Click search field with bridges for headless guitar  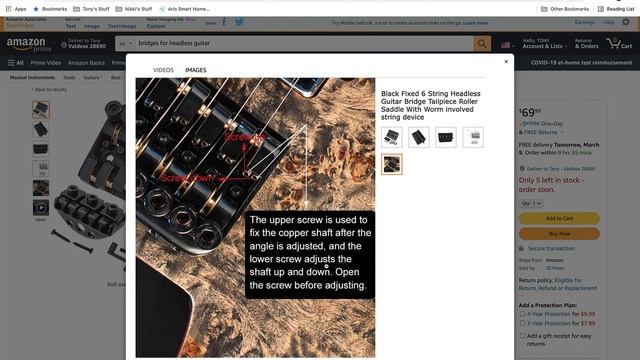coord(304,43)
